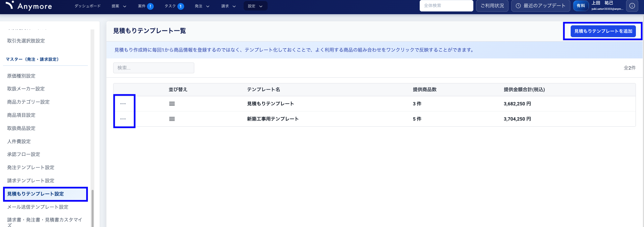Click the 見積もりテンプレート一覧 page title
Screen dimensions: 644x227
tap(149, 31)
